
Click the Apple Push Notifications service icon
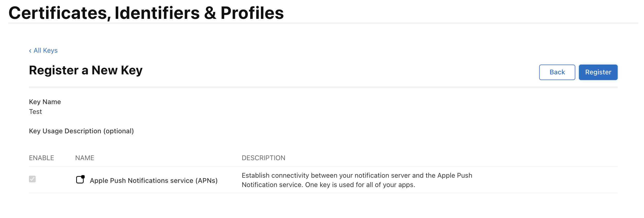coord(80,180)
